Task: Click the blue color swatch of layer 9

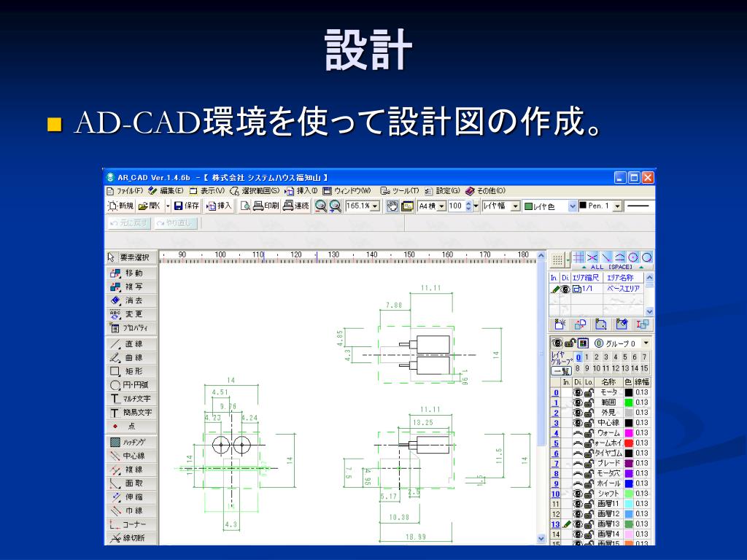Action: [x=629, y=483]
